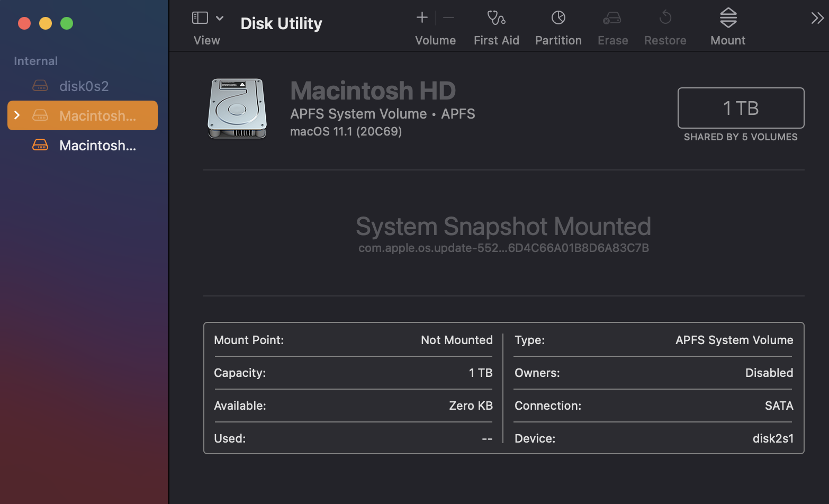Image resolution: width=829 pixels, height=504 pixels.
Task: Click the System Snapshot Mounted heading
Action: tap(503, 226)
